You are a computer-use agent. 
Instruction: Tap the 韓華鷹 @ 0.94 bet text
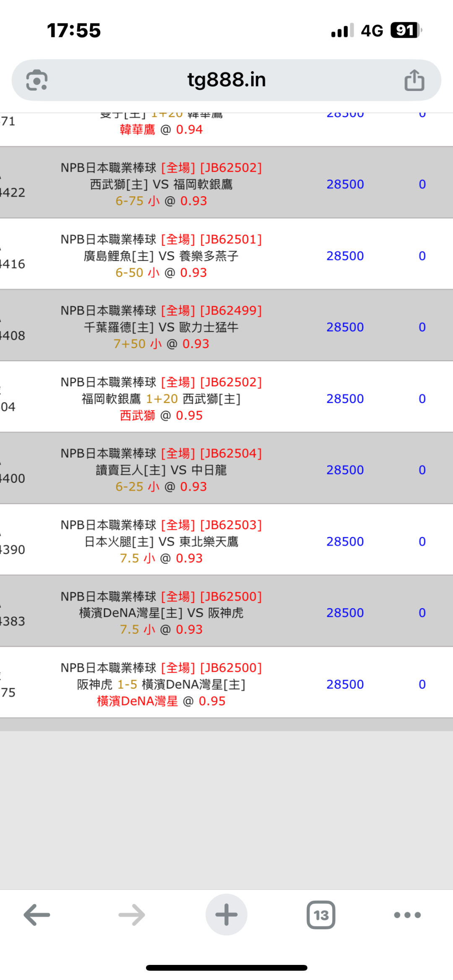[161, 130]
